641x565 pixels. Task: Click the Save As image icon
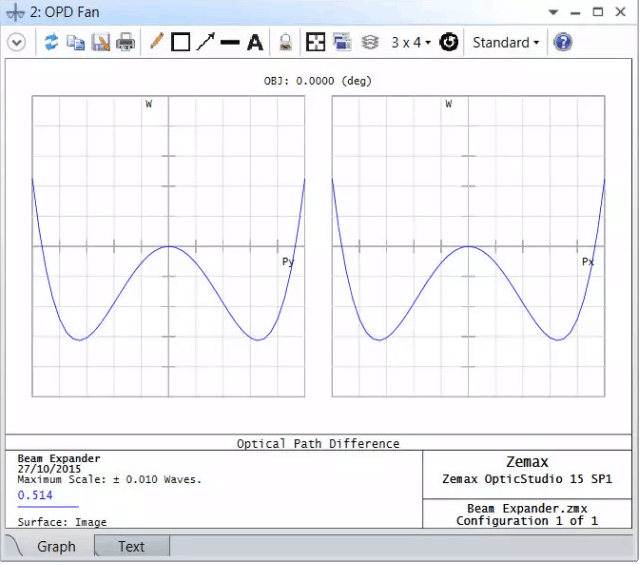[100, 42]
